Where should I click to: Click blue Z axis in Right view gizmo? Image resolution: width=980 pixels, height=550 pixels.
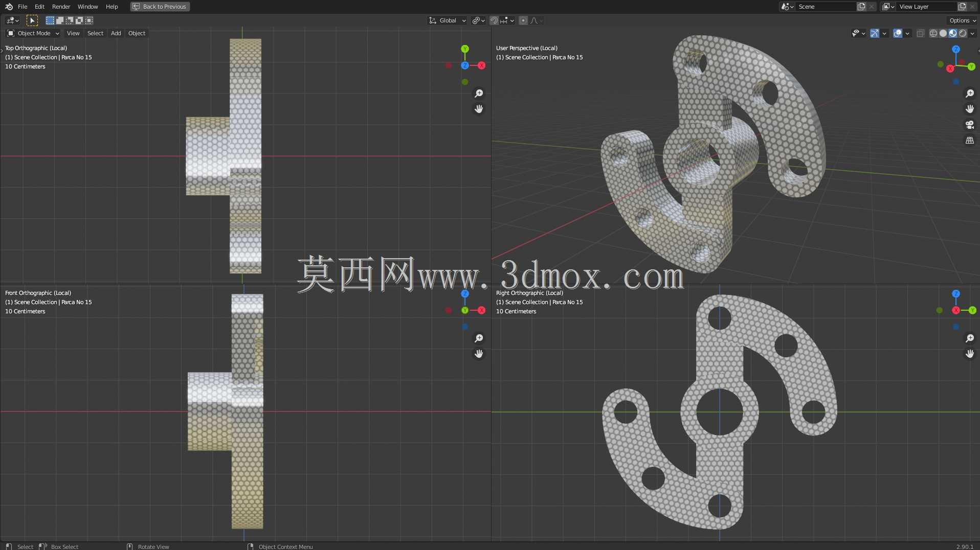click(x=956, y=294)
